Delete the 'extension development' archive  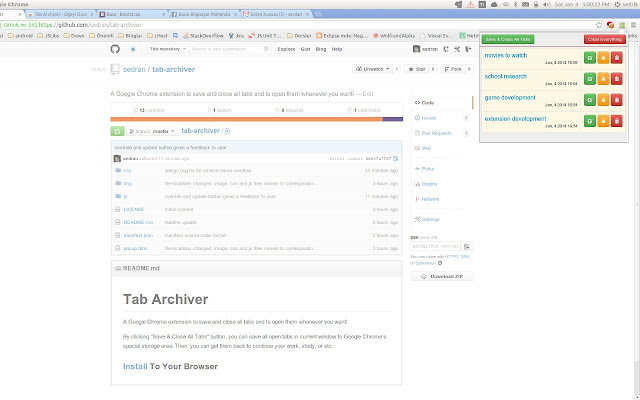[616, 121]
